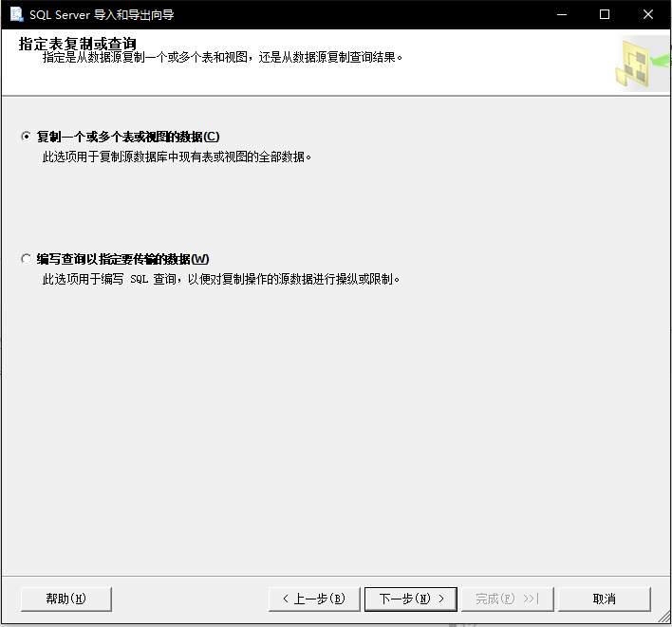Proceed with the 下一步(N) button
The image size is (672, 627).
pos(411,599)
